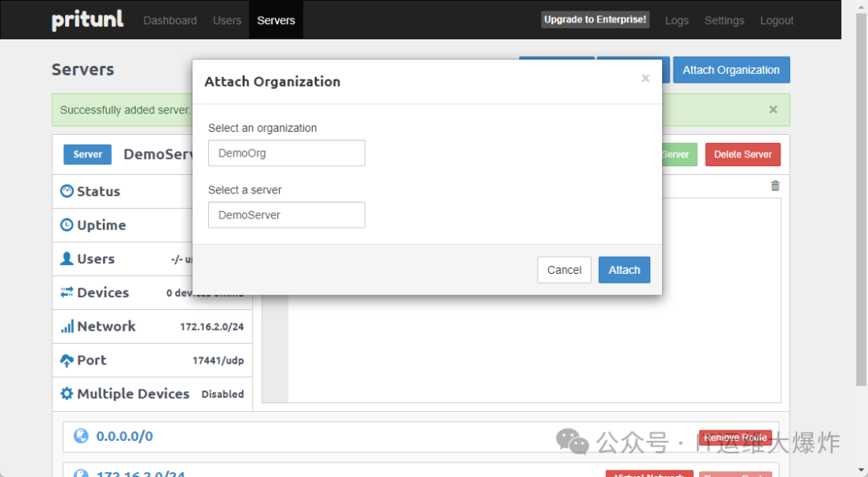The height and width of the screenshot is (477, 868).
Task: Click the Uptime clock icon
Action: point(67,225)
